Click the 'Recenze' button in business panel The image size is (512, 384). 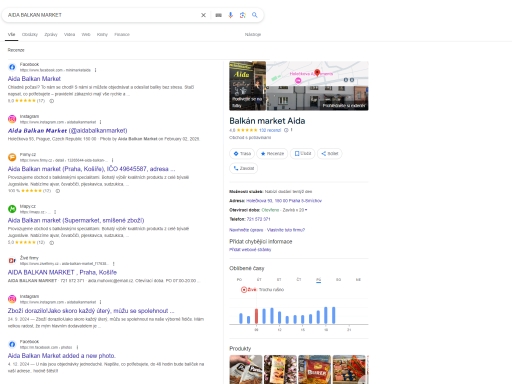272,154
